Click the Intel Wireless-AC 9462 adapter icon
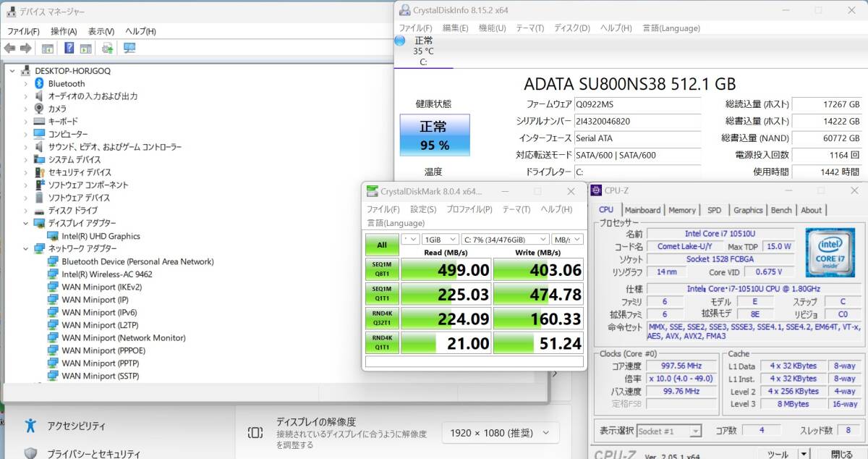868x459 pixels. 53,274
